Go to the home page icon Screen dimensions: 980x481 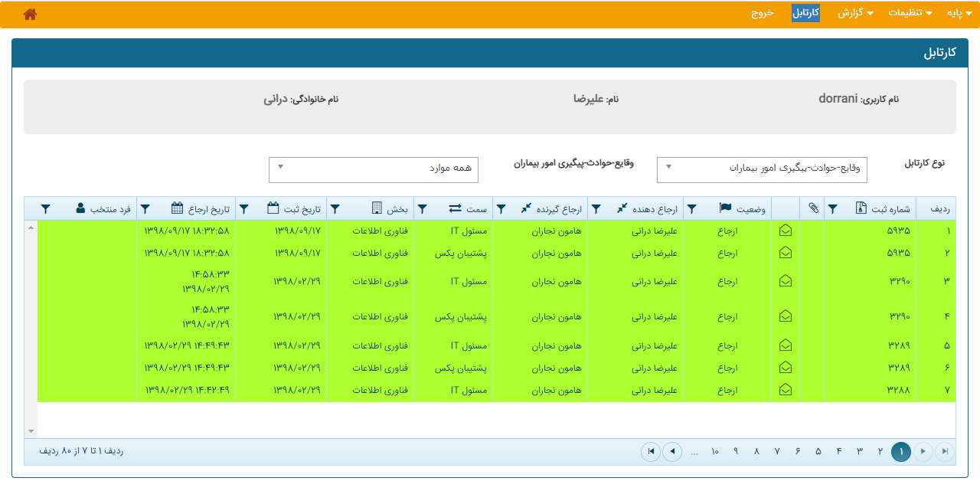click(31, 14)
